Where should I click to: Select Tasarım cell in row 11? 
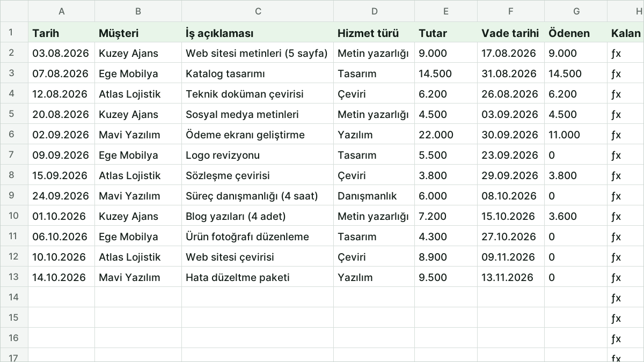click(x=374, y=237)
